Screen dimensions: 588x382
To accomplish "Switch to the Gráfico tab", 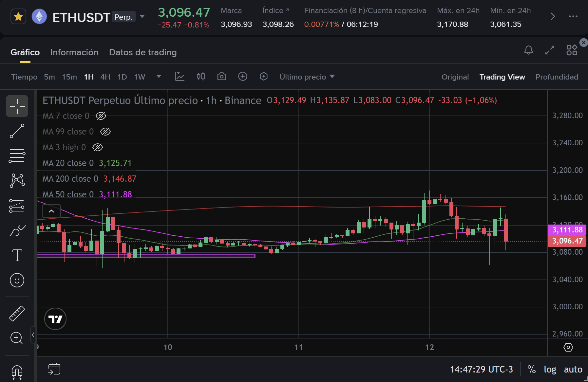I will 25,52.
